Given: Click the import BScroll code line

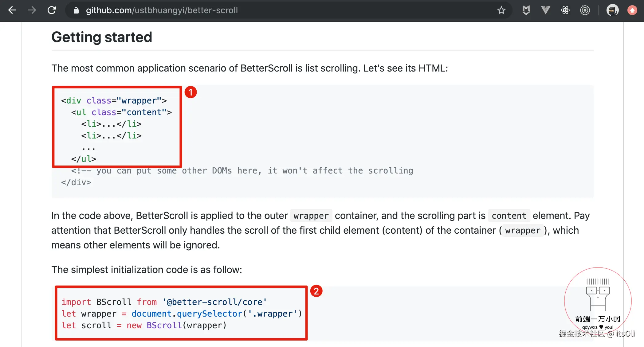Looking at the screenshot, I should click(164, 302).
